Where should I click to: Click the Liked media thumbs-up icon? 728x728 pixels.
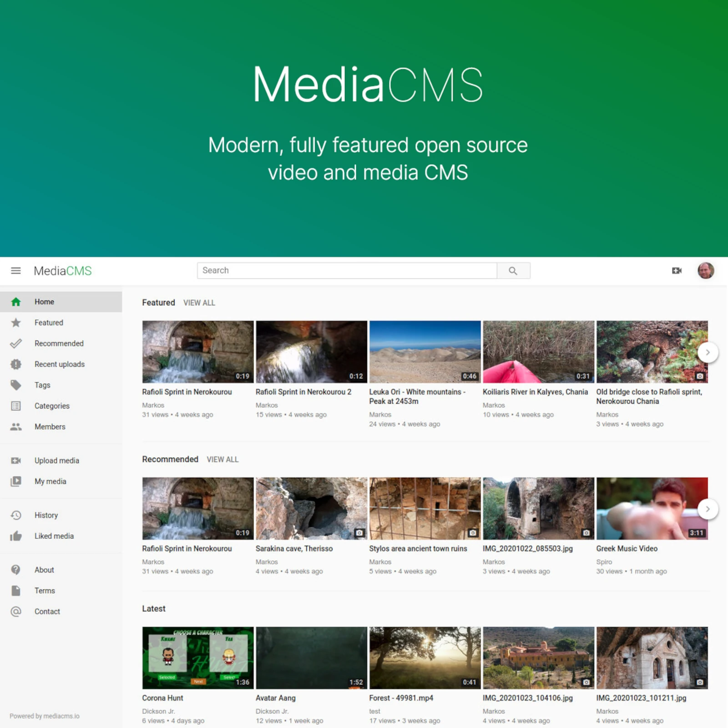pyautogui.click(x=16, y=536)
